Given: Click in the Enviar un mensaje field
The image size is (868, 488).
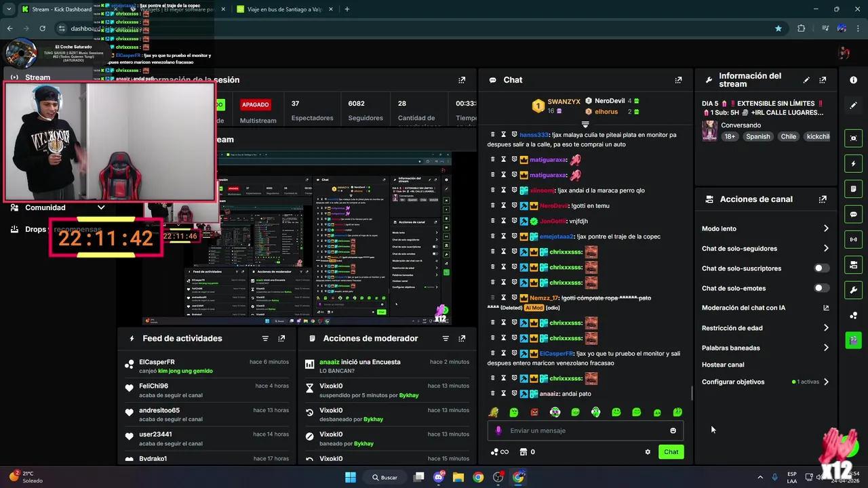Looking at the screenshot, I should coord(587,430).
